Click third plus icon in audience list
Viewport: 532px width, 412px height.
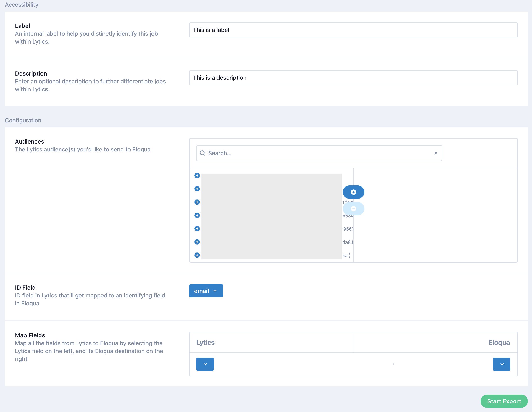pyautogui.click(x=197, y=202)
